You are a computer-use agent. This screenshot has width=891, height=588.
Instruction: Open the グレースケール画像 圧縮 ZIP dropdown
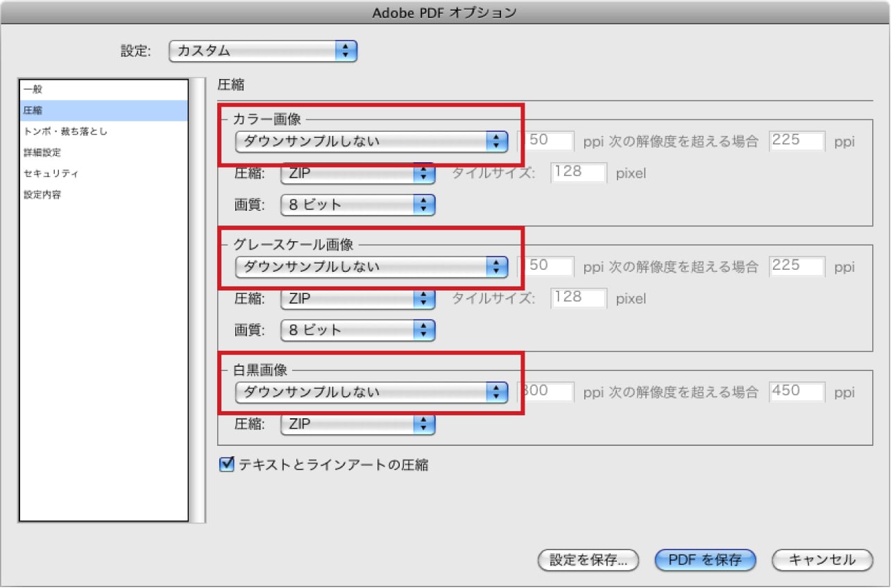(x=357, y=298)
